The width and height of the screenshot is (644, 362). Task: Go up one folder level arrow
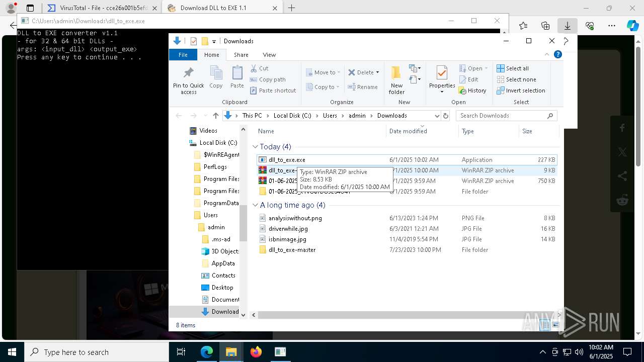(216, 116)
